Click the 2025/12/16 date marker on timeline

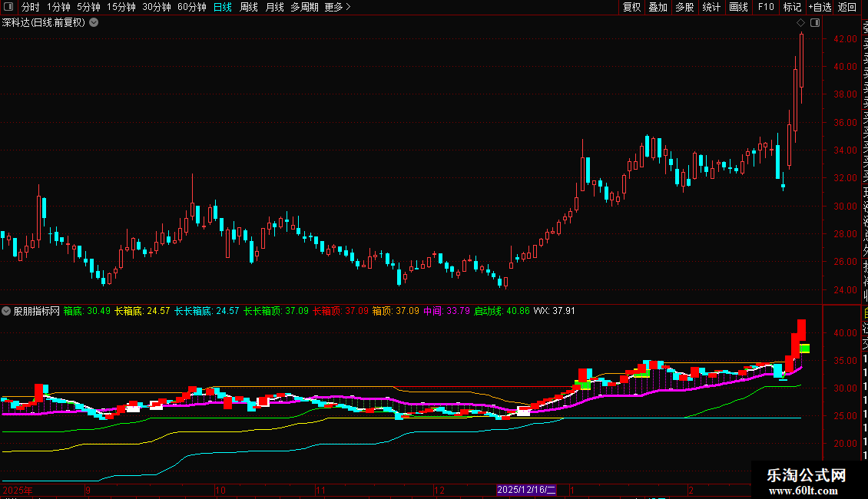pos(526,490)
